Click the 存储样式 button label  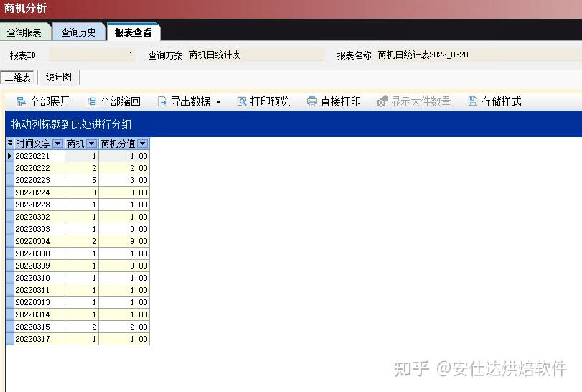pyautogui.click(x=501, y=101)
